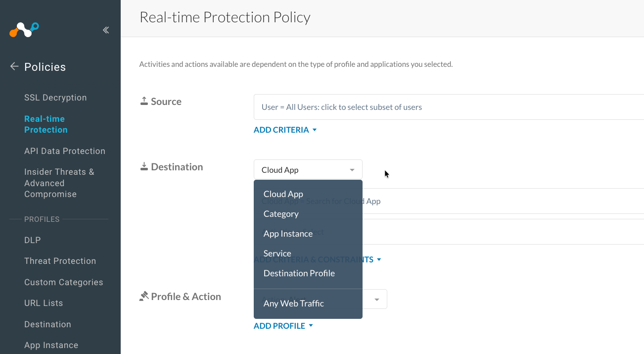Click the Destination section label

177,167
